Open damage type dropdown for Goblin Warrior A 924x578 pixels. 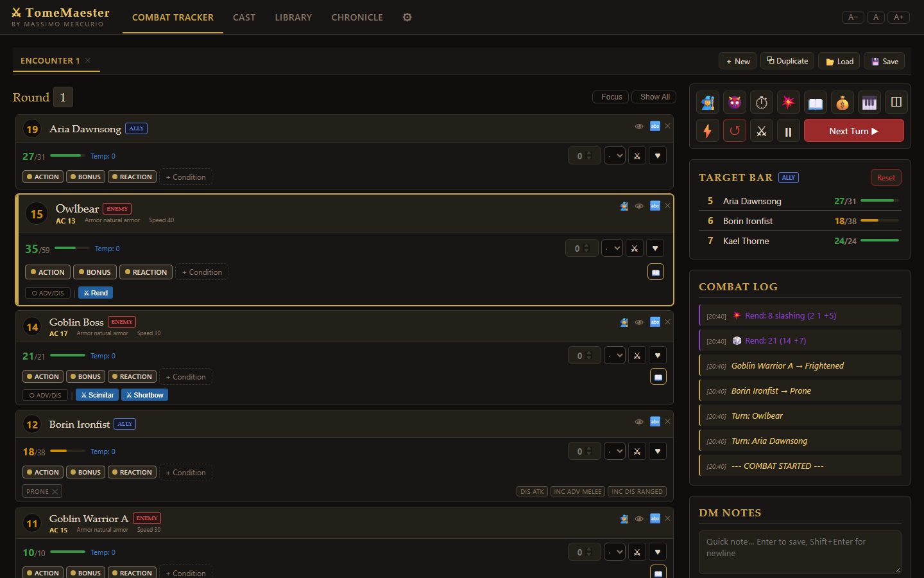coord(615,552)
